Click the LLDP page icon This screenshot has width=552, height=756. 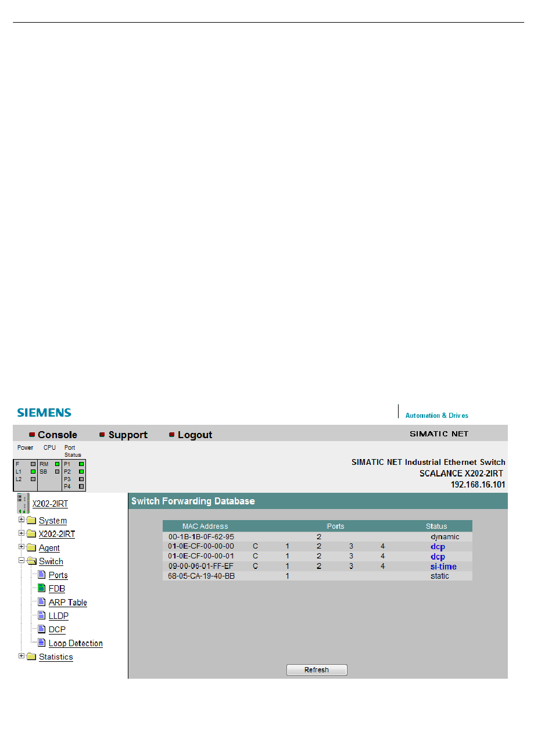pos(42,615)
